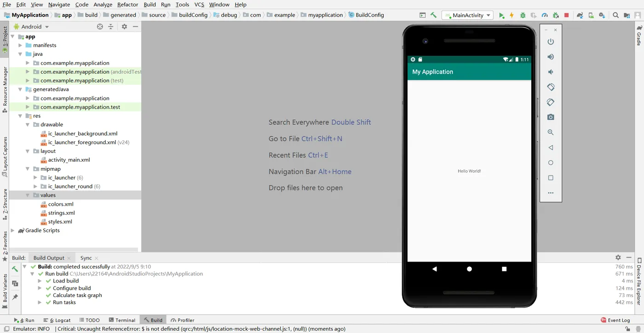
Task: Rotate emulator right
Action: point(551,102)
